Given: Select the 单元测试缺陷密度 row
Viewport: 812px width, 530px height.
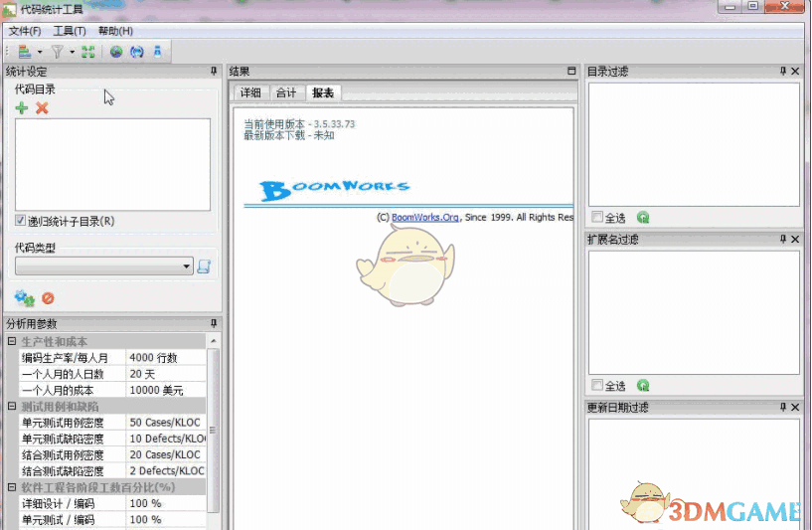Looking at the screenshot, I should 112,439.
